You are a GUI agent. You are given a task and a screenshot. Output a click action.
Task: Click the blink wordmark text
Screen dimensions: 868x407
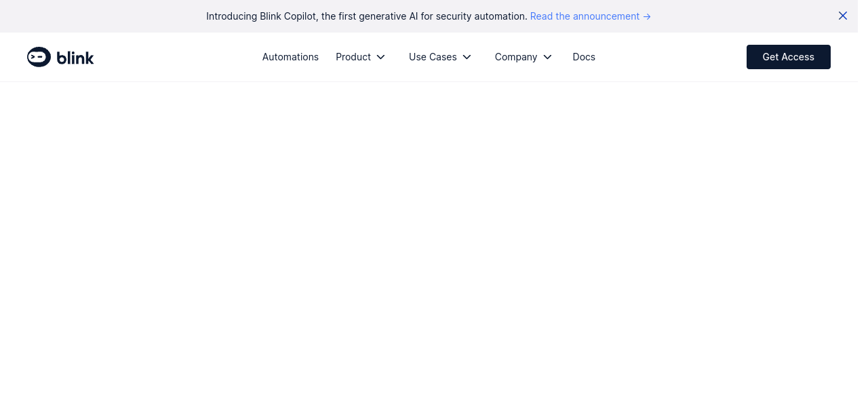(x=75, y=58)
